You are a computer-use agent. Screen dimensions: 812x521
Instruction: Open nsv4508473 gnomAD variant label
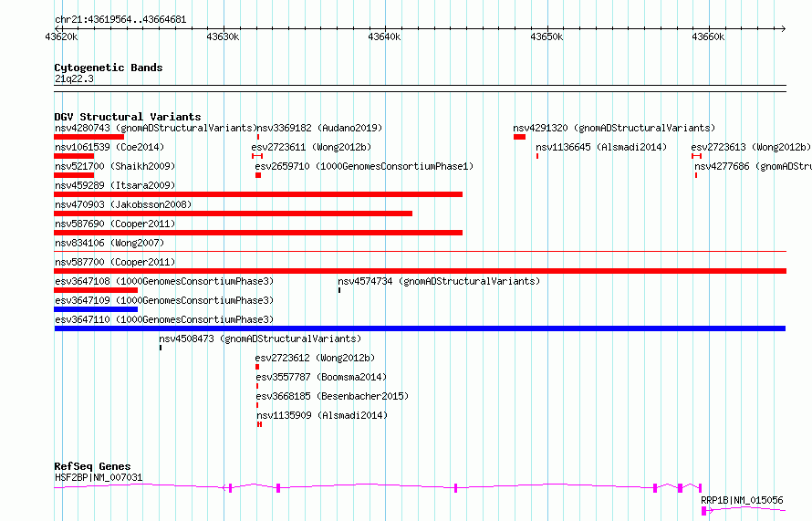click(260, 339)
